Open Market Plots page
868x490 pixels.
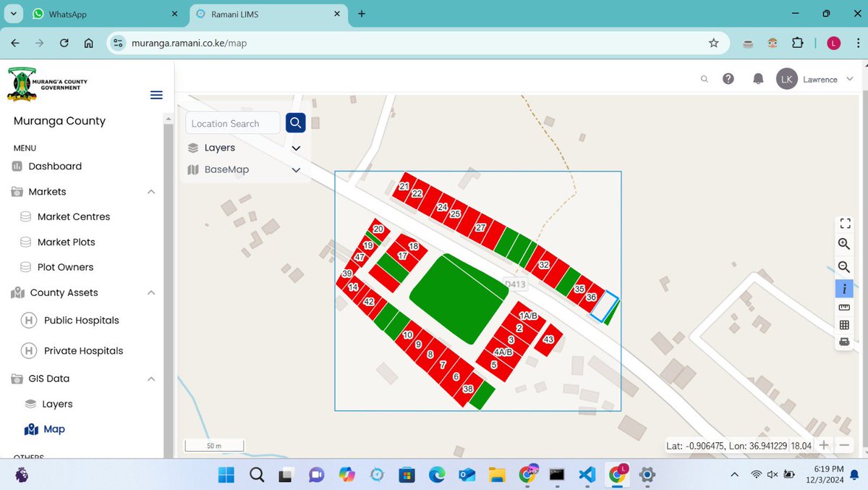coord(67,242)
